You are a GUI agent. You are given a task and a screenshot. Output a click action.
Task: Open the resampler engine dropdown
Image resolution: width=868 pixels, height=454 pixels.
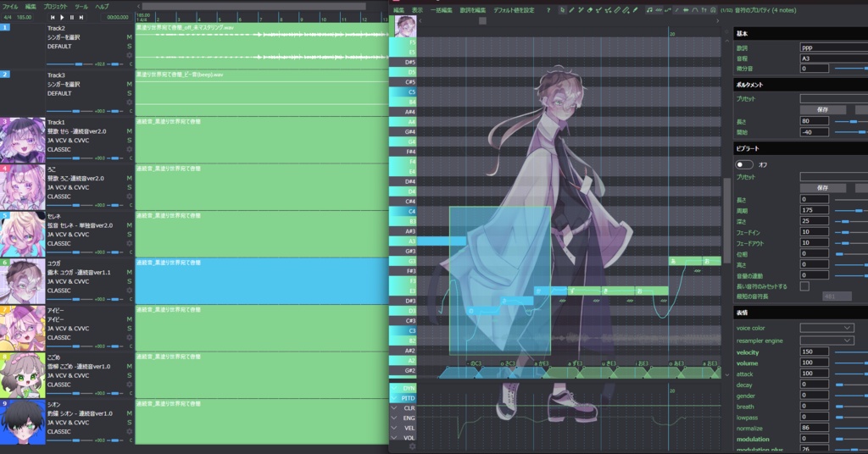pos(826,340)
